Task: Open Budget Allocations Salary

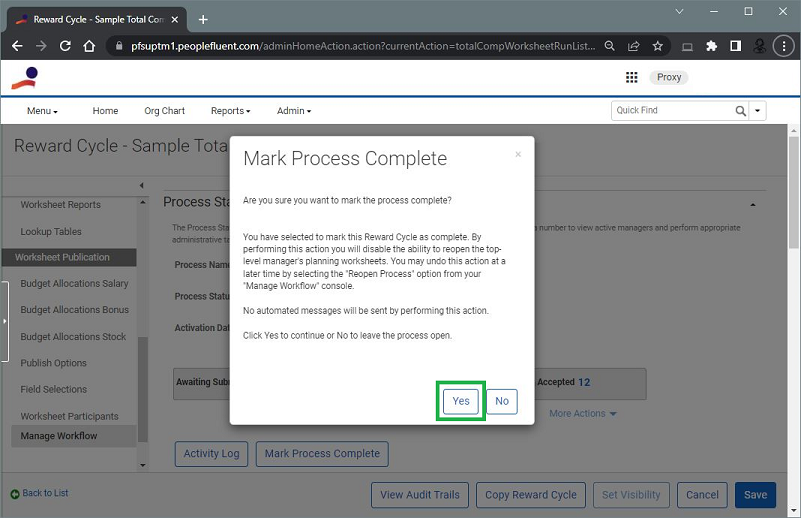Action: (74, 284)
